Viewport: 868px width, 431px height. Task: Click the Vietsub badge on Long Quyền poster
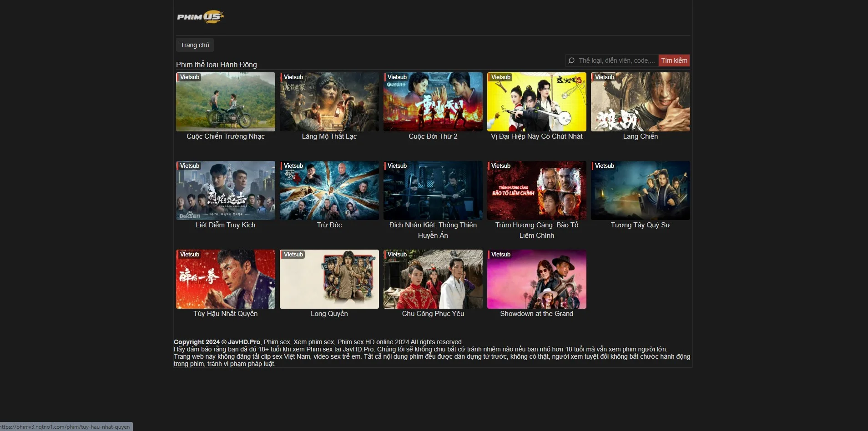pos(293,255)
